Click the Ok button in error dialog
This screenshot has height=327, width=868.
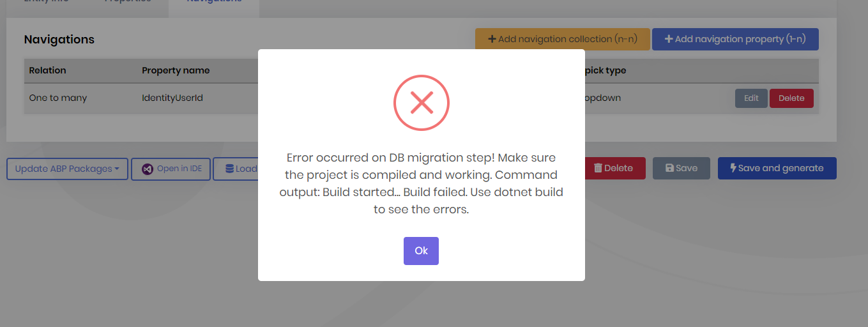coord(421,251)
